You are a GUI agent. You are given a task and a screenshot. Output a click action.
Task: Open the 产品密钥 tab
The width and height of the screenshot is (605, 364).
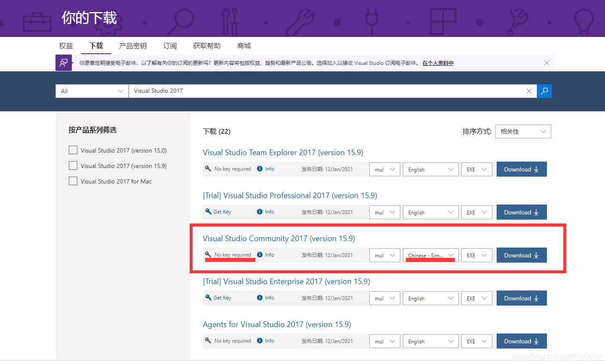[x=133, y=46]
